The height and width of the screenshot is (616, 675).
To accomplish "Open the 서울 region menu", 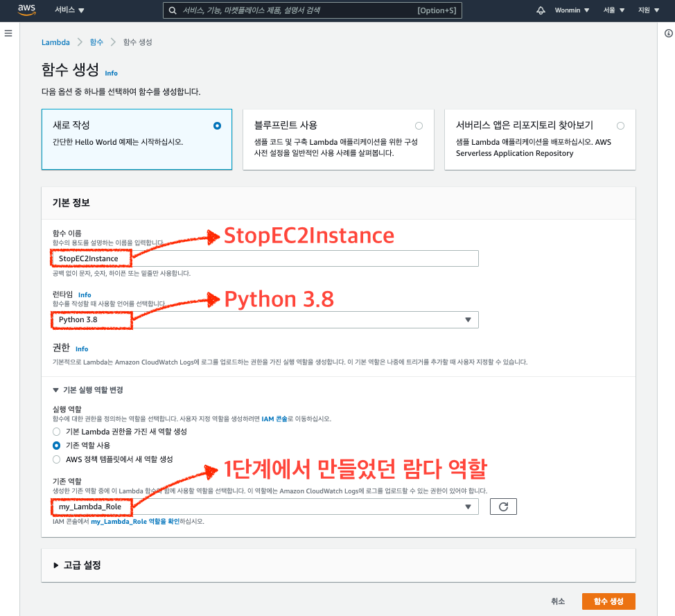I will point(613,10).
